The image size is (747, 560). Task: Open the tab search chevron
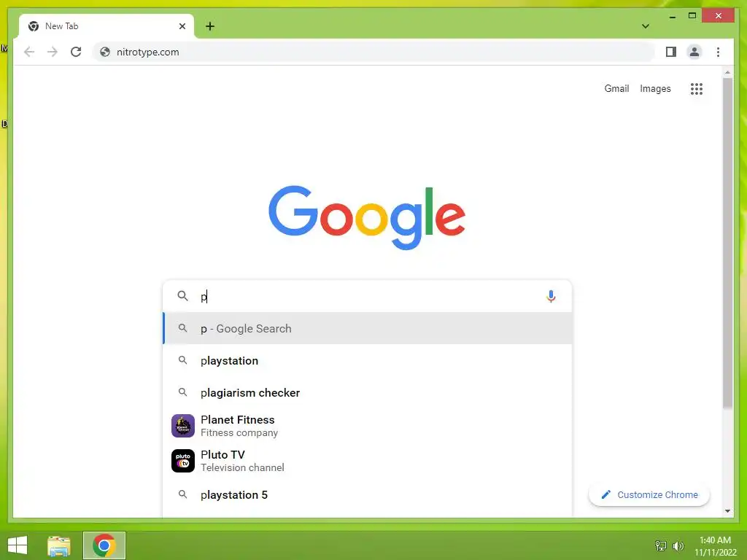[645, 26]
